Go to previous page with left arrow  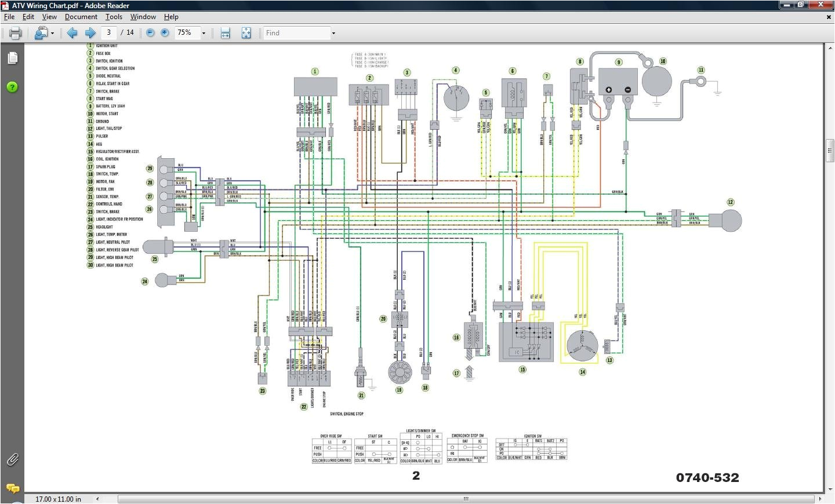coord(72,33)
